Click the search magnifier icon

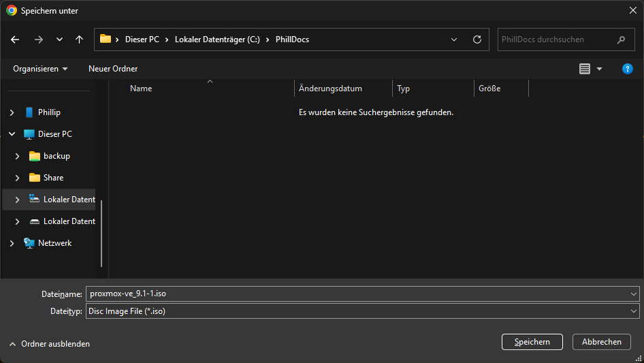[x=621, y=40]
